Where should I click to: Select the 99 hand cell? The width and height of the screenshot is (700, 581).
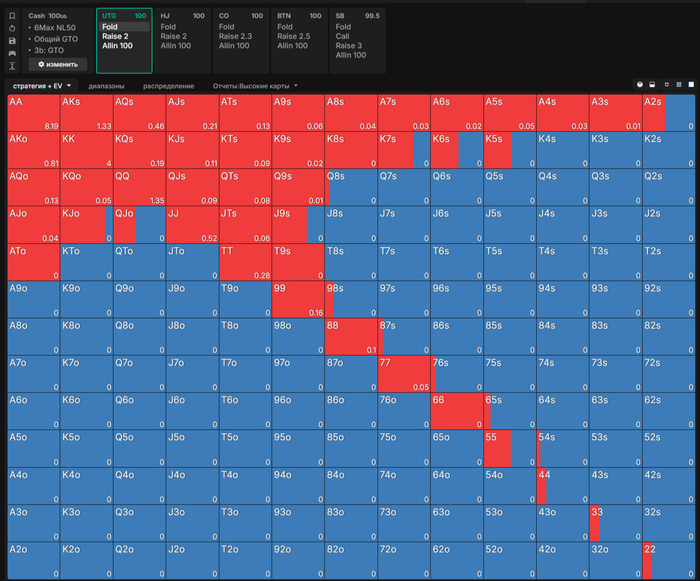298,300
